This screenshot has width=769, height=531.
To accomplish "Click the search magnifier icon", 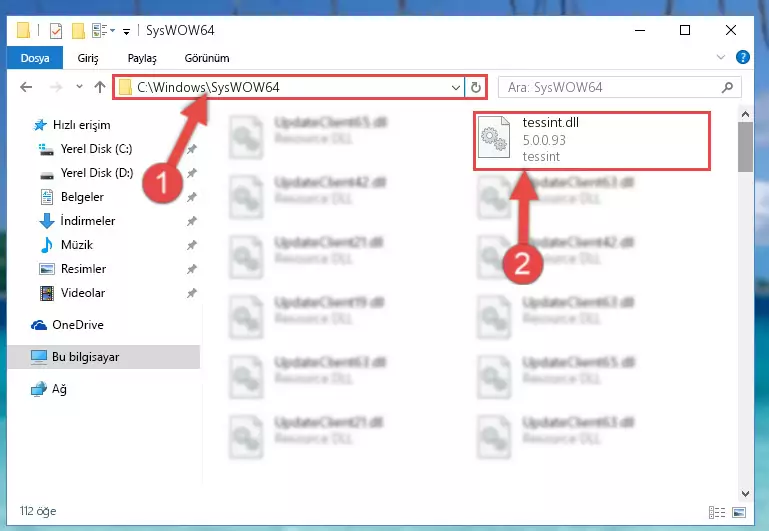I will (727, 87).
